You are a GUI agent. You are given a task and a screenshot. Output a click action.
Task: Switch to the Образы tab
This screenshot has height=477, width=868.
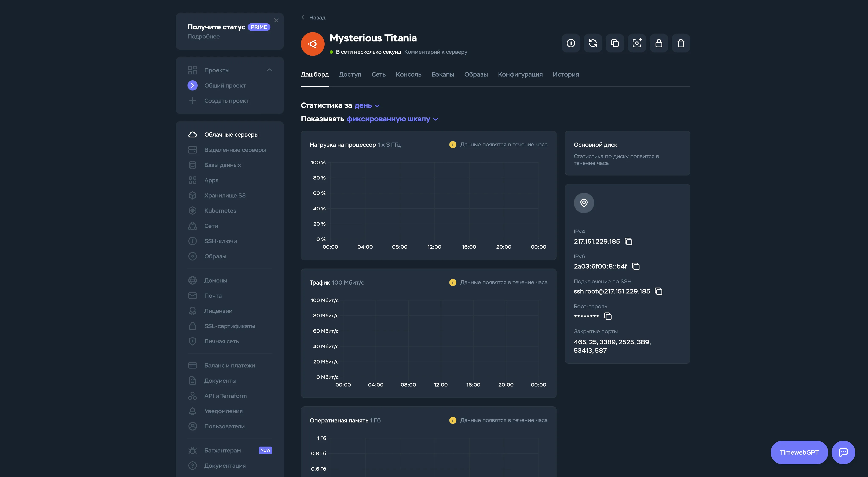(x=476, y=74)
